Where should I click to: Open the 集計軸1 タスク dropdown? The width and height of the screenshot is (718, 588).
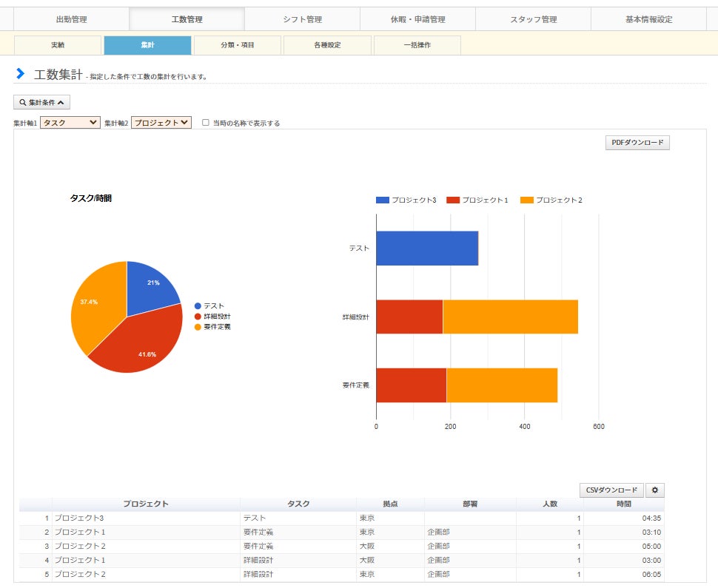click(70, 123)
